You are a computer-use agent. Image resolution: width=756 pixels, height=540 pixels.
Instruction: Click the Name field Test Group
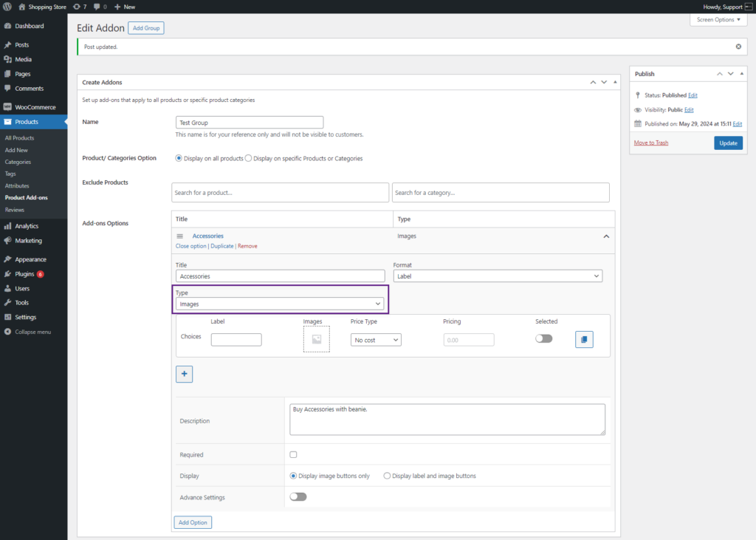(250, 123)
